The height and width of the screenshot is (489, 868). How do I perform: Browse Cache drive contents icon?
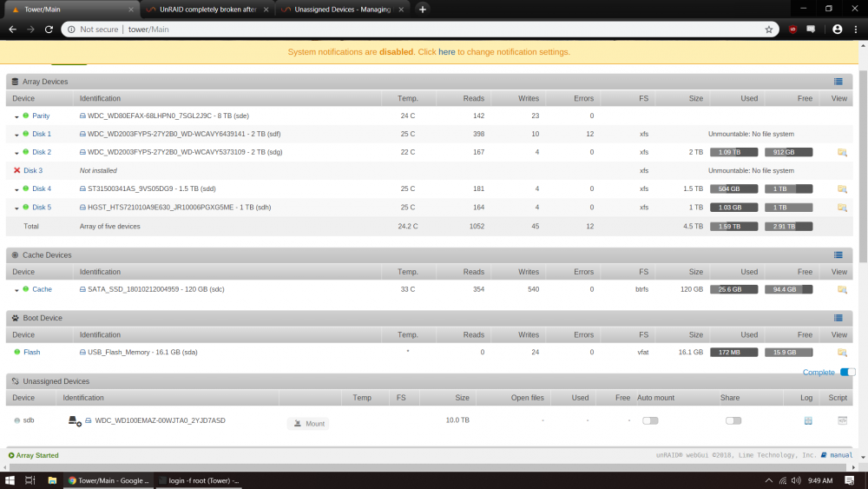(x=842, y=289)
